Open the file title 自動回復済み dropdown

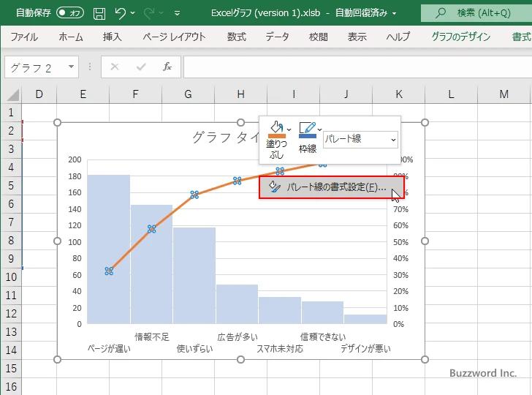395,14
